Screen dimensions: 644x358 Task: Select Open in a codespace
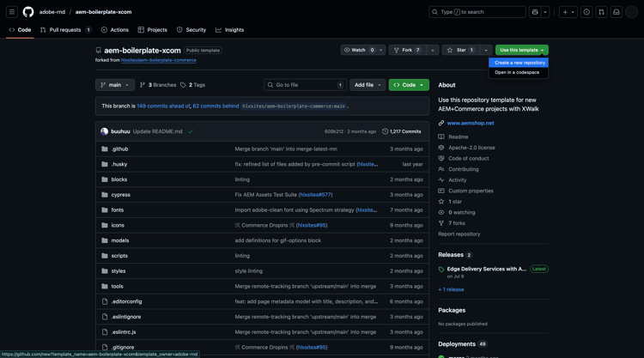(517, 72)
